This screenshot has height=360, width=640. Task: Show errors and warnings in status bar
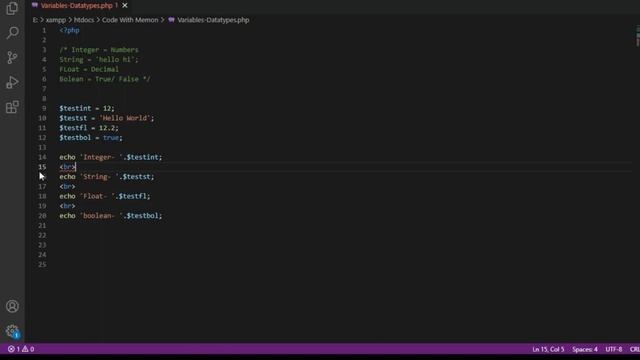21,349
